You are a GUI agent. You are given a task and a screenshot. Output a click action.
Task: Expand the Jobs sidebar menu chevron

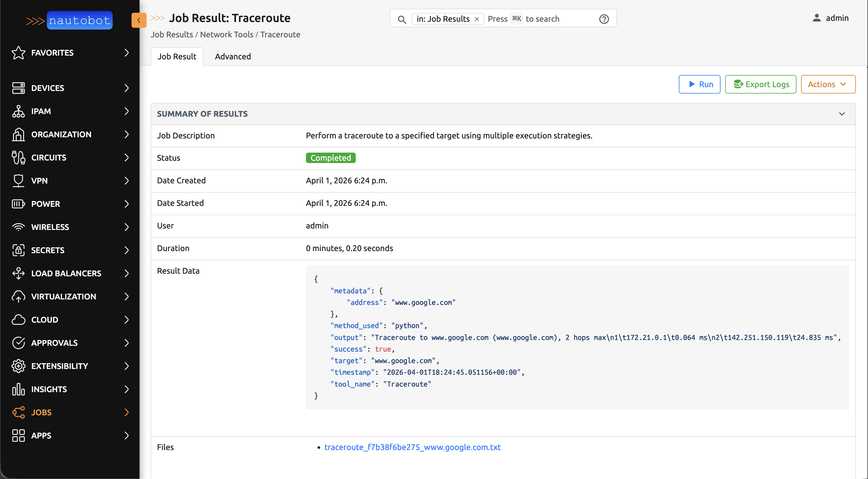127,412
